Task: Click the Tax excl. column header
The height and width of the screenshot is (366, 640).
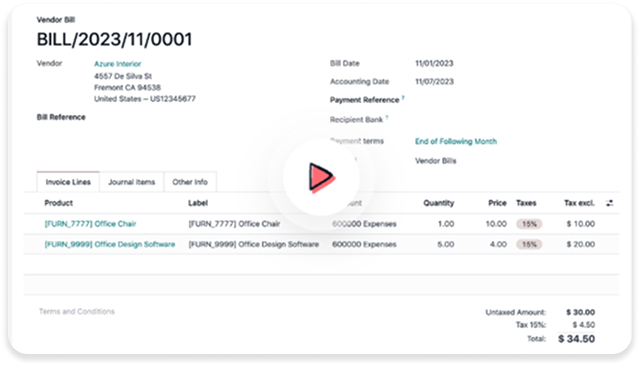Action: click(x=579, y=203)
